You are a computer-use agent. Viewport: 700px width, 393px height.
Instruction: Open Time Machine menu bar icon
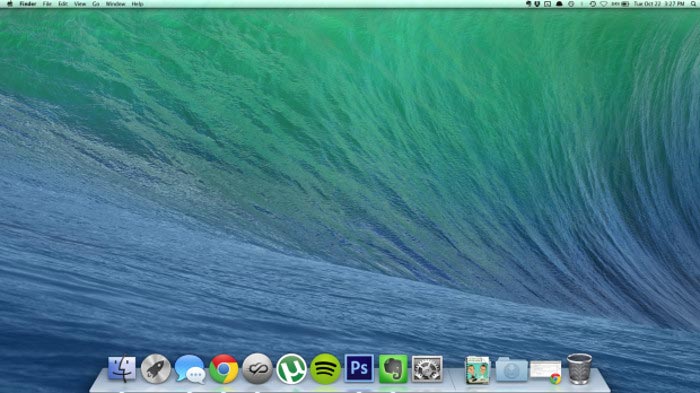pyautogui.click(x=592, y=4)
